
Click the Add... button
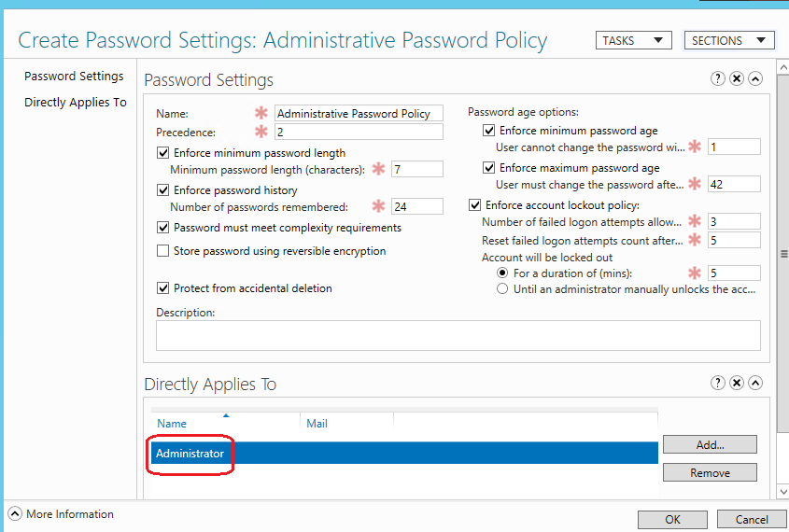(710, 445)
